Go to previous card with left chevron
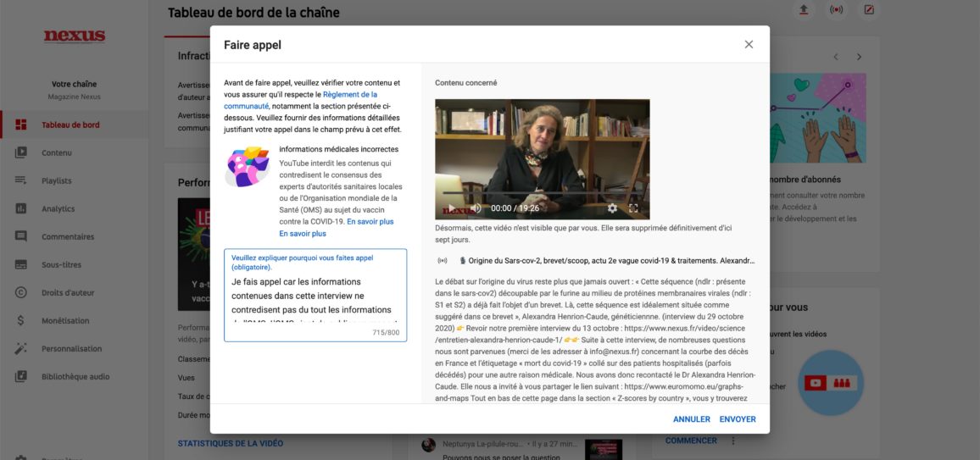The height and width of the screenshot is (460, 980). click(x=836, y=57)
